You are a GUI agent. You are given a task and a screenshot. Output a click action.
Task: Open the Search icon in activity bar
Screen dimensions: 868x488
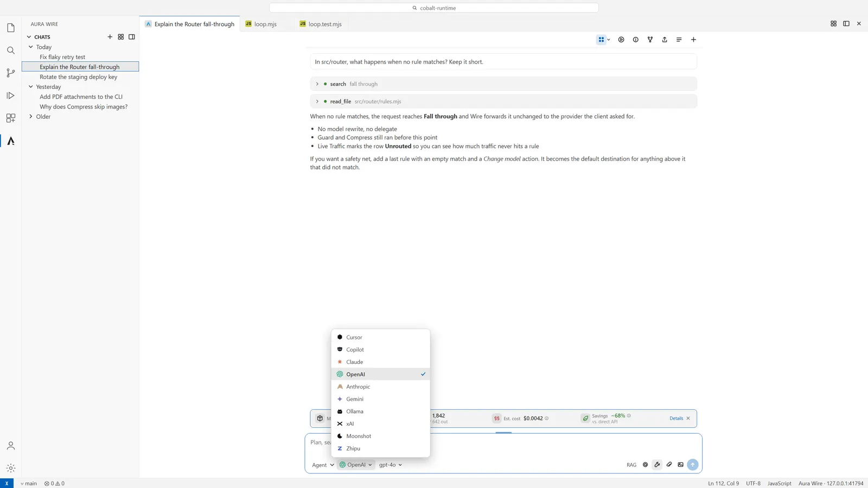(10, 50)
